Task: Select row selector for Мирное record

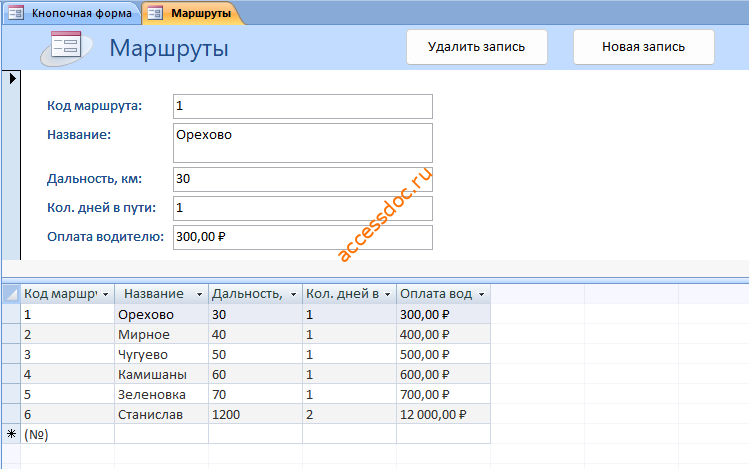Action: pyautogui.click(x=11, y=334)
